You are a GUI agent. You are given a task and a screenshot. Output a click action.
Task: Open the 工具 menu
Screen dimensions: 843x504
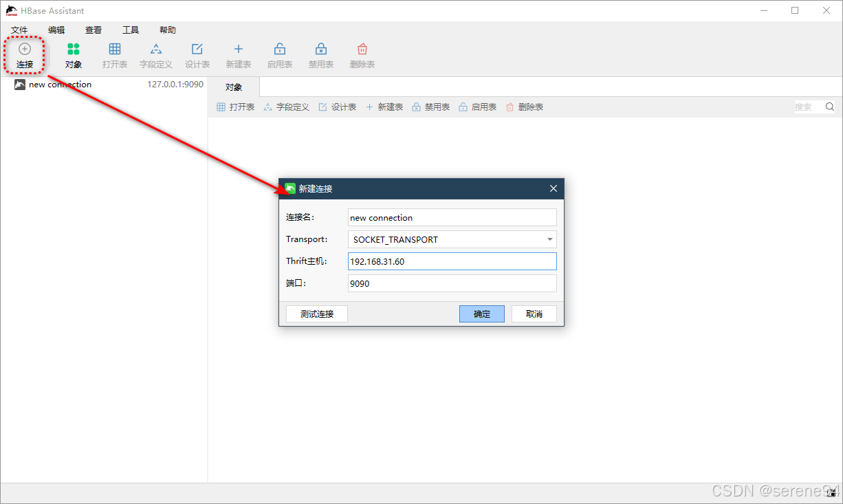click(131, 30)
